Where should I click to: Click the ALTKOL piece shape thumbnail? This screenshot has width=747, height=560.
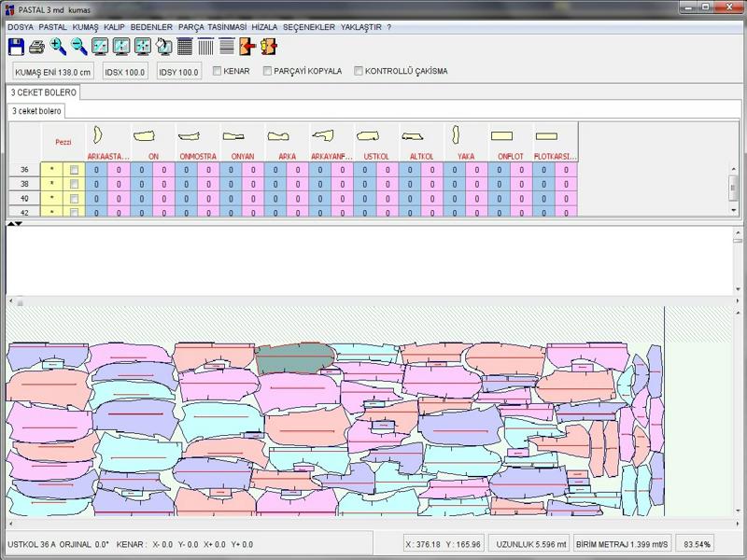[x=412, y=136]
